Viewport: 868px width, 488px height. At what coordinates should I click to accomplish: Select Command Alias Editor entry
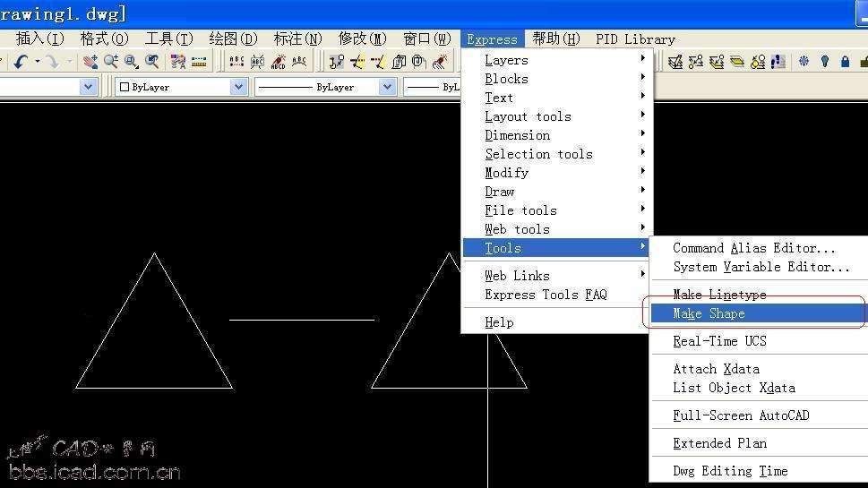753,248
